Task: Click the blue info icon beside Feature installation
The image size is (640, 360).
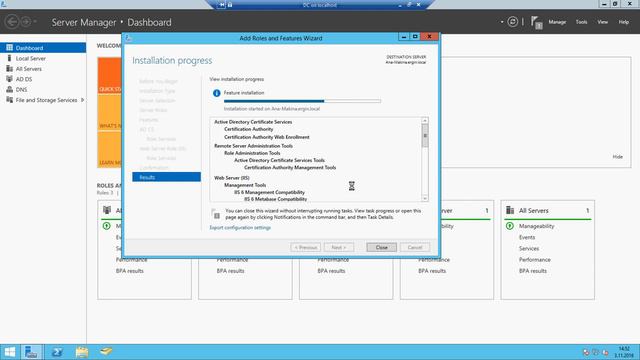Action: pyautogui.click(x=216, y=93)
